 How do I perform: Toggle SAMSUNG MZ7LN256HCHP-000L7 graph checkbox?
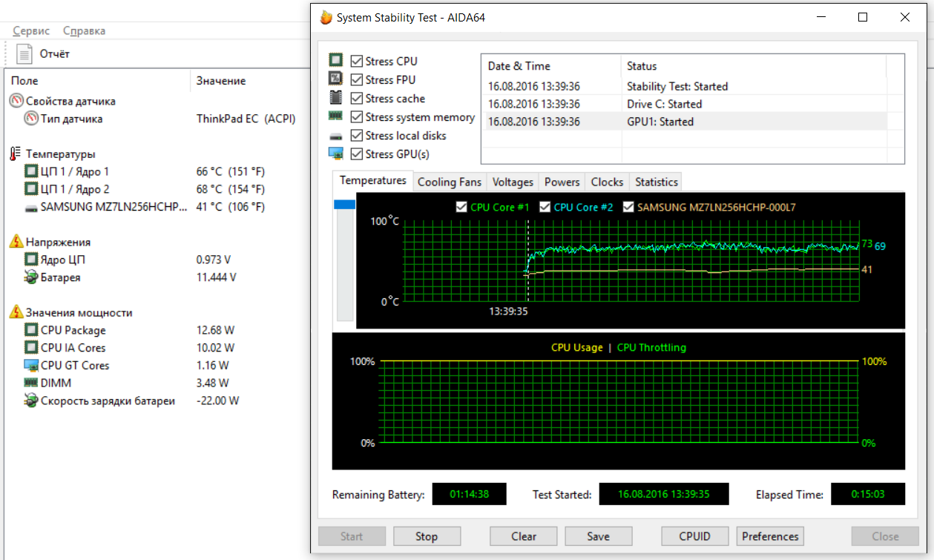pos(629,207)
